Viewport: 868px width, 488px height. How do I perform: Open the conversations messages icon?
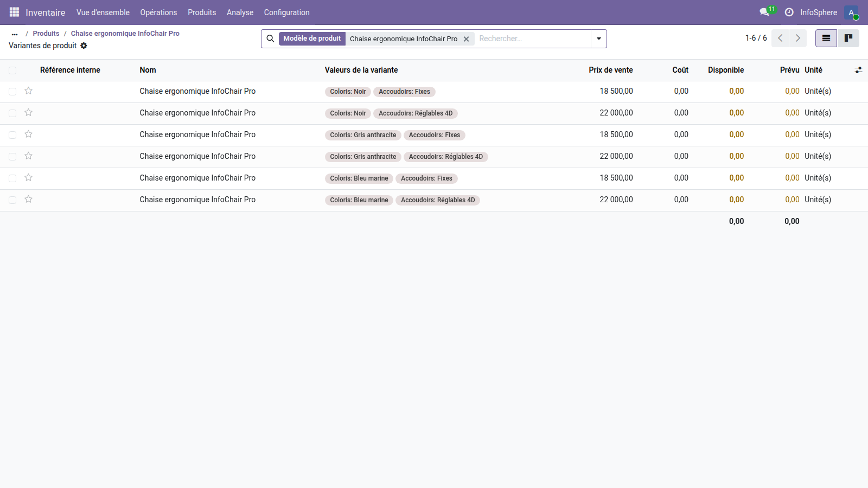point(764,12)
